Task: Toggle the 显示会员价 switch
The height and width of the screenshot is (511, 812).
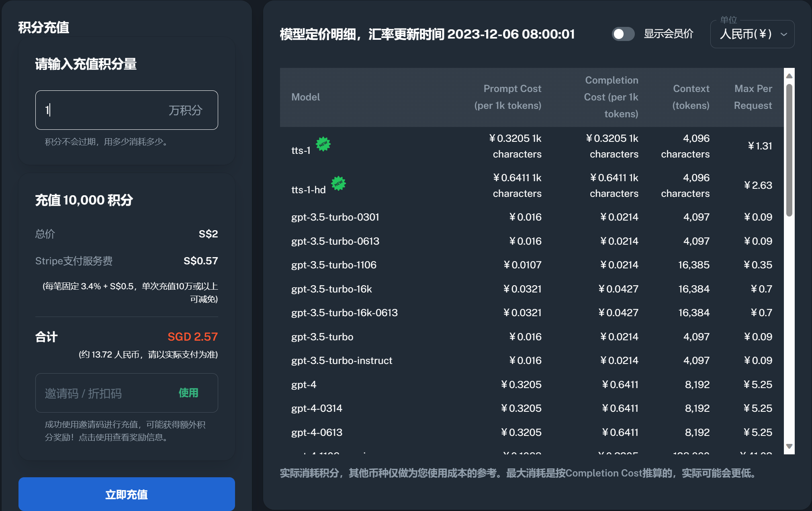Action: [x=623, y=34]
